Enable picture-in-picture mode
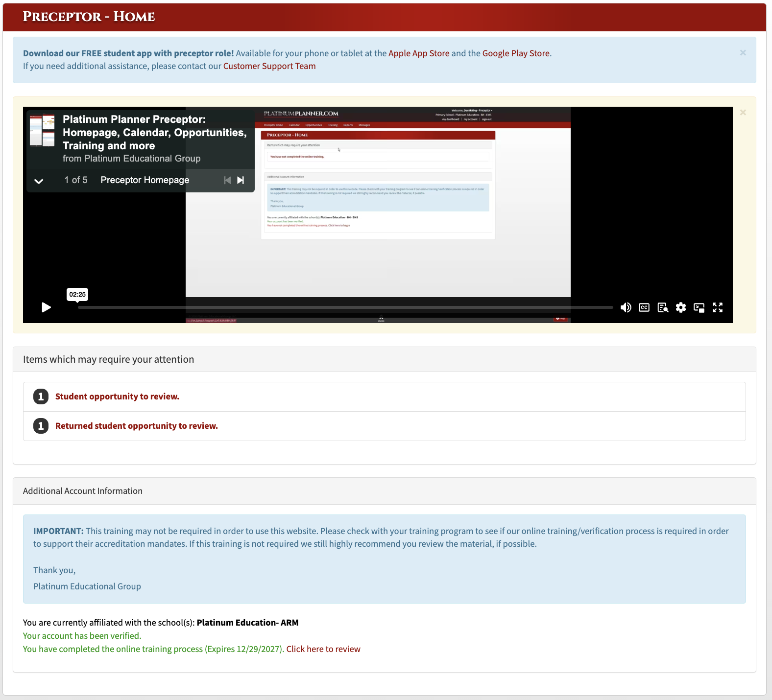The width and height of the screenshot is (772, 700). point(699,307)
